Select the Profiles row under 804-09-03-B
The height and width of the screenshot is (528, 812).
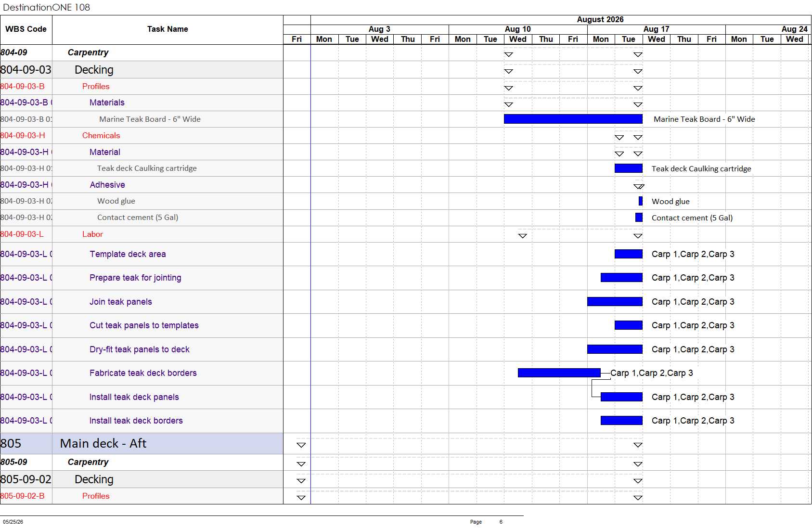pyautogui.click(x=142, y=87)
